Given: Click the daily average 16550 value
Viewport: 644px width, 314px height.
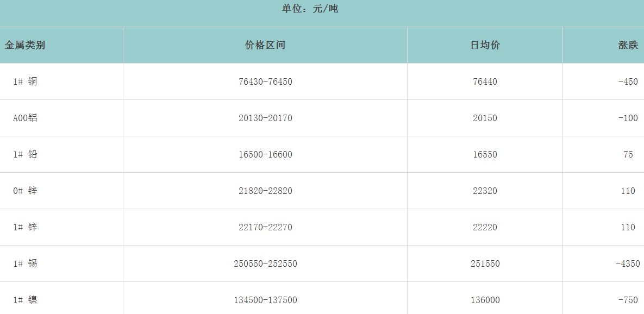Looking at the screenshot, I should coord(485,154).
